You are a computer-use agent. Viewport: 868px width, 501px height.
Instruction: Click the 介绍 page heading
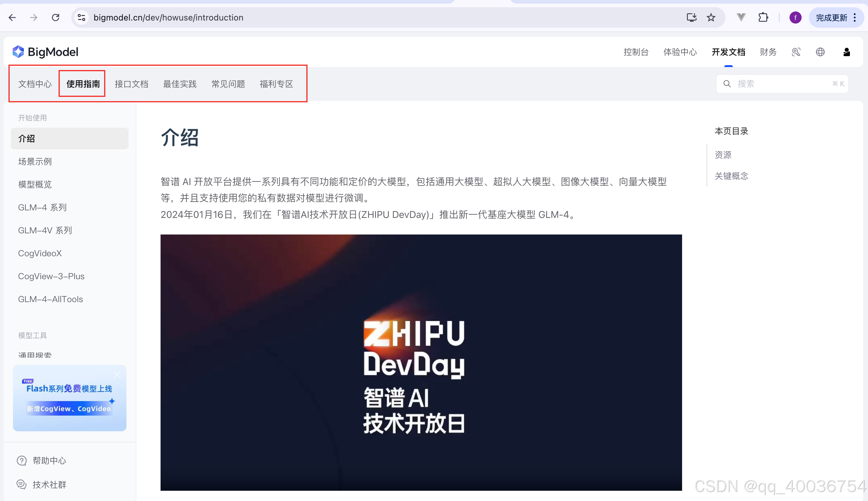(180, 138)
